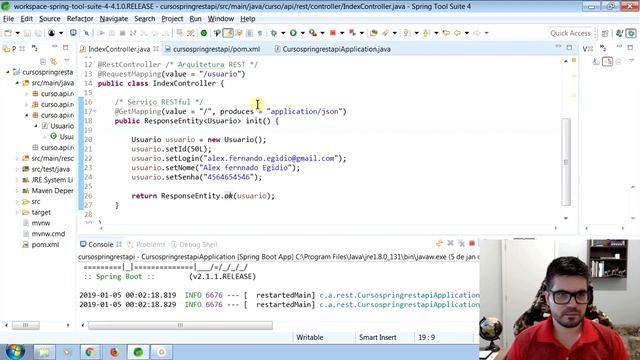Click the red Terminate button in Console
This screenshot has width=640, height=360.
coord(472,244)
